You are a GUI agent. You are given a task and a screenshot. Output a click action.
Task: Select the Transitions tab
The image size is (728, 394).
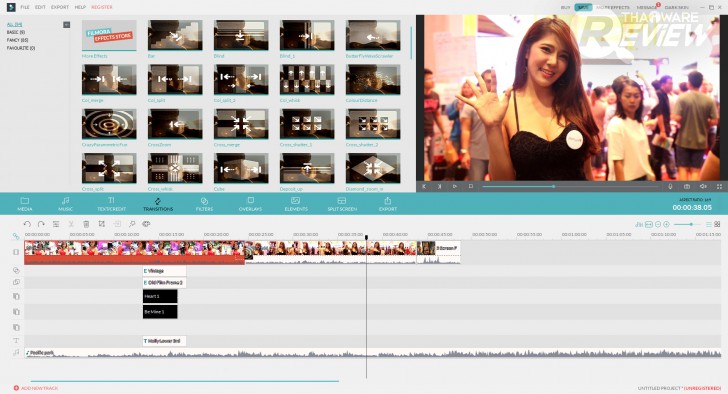(x=158, y=204)
